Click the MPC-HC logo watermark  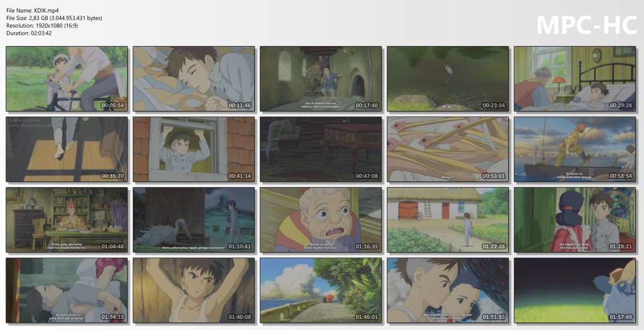(585, 25)
